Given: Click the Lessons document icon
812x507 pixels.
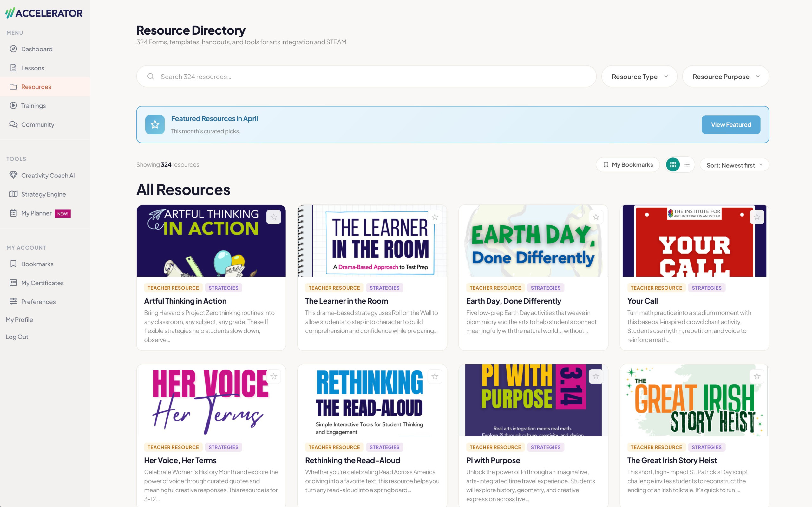Looking at the screenshot, I should 13,68.
